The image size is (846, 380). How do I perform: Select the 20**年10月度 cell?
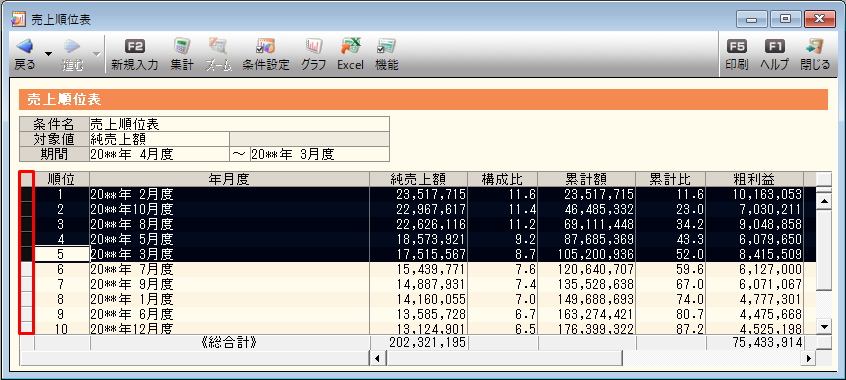(229, 209)
